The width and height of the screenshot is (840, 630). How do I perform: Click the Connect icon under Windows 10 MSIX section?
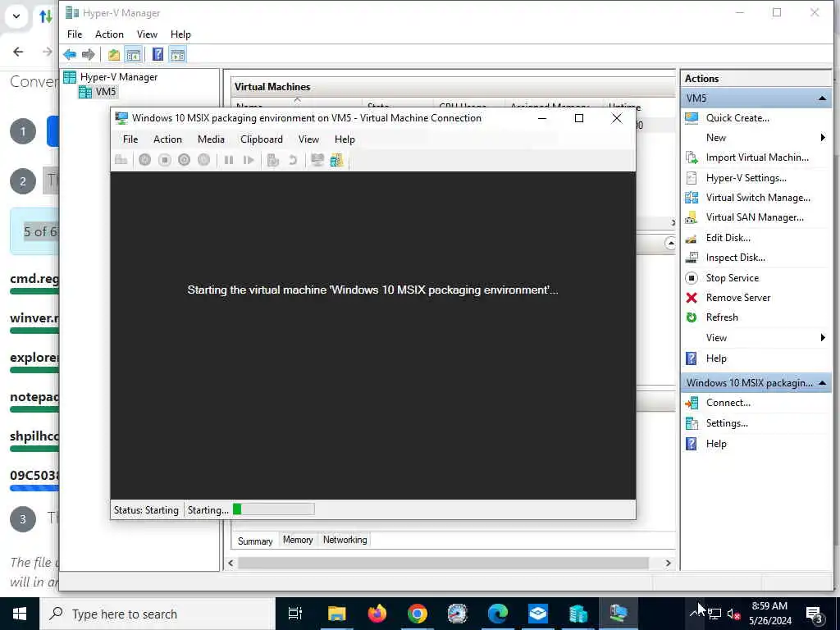(692, 403)
